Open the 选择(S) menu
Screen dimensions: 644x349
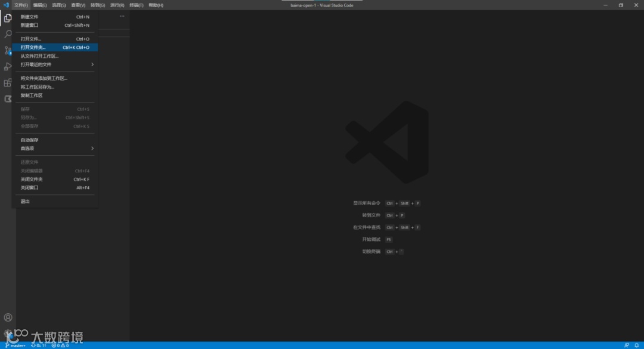tap(58, 5)
